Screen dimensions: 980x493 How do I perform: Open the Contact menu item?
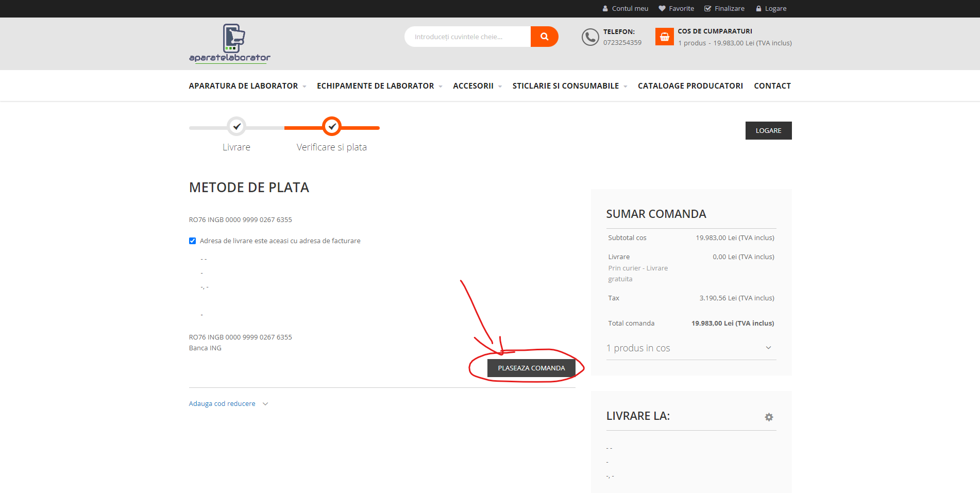point(772,86)
